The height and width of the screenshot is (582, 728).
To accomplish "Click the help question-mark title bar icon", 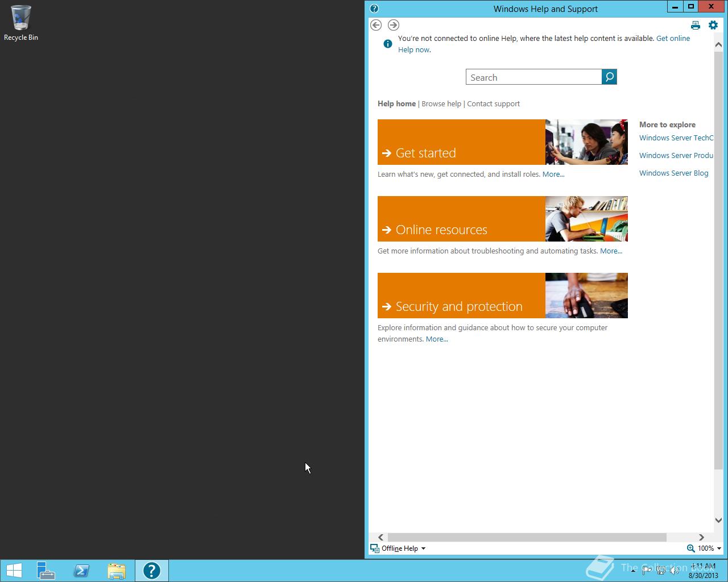I will click(374, 9).
